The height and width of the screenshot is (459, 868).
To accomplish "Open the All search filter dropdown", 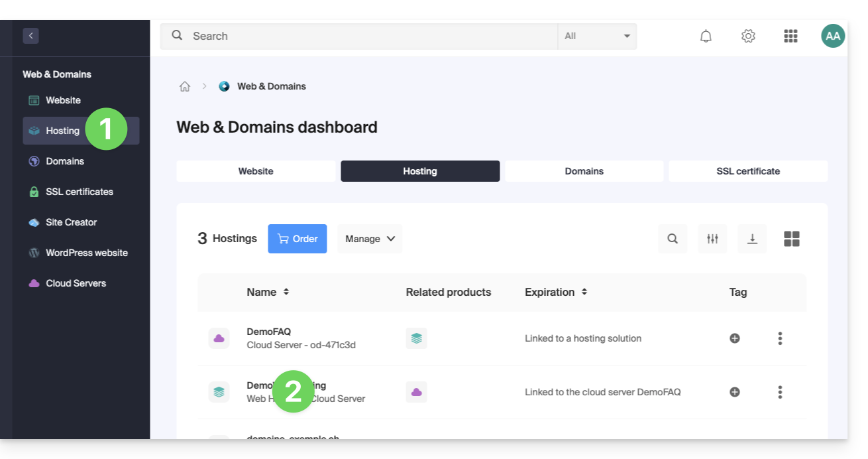I will 597,36.
